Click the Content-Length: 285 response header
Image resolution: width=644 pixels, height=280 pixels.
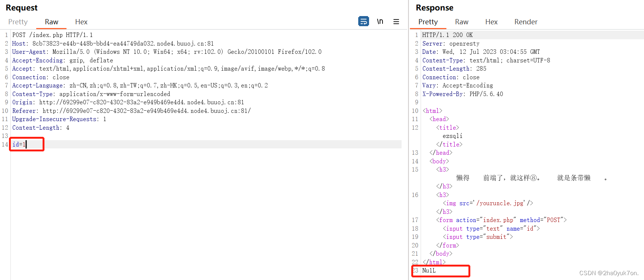tap(454, 68)
